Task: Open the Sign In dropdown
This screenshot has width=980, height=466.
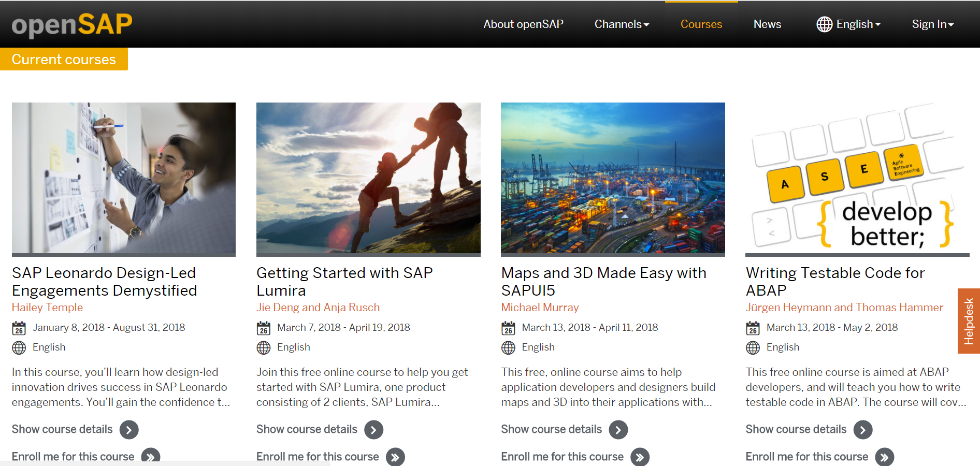Action: pos(933,24)
